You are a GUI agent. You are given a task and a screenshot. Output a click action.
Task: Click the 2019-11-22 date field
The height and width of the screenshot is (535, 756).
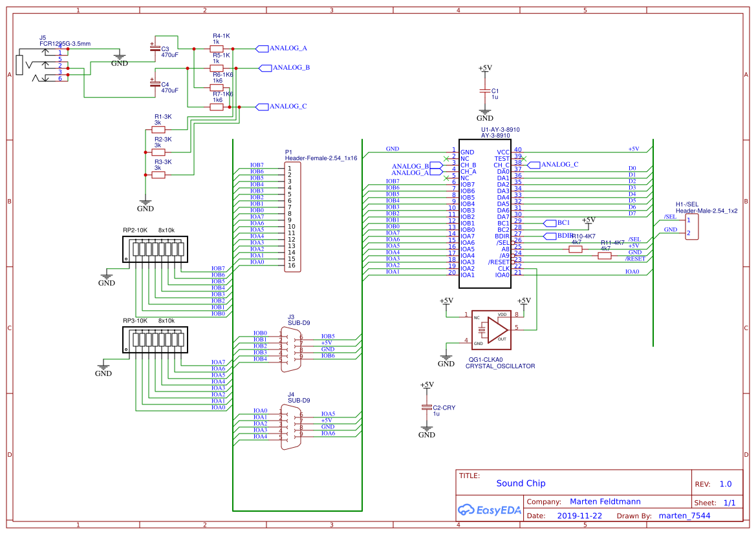tap(579, 516)
